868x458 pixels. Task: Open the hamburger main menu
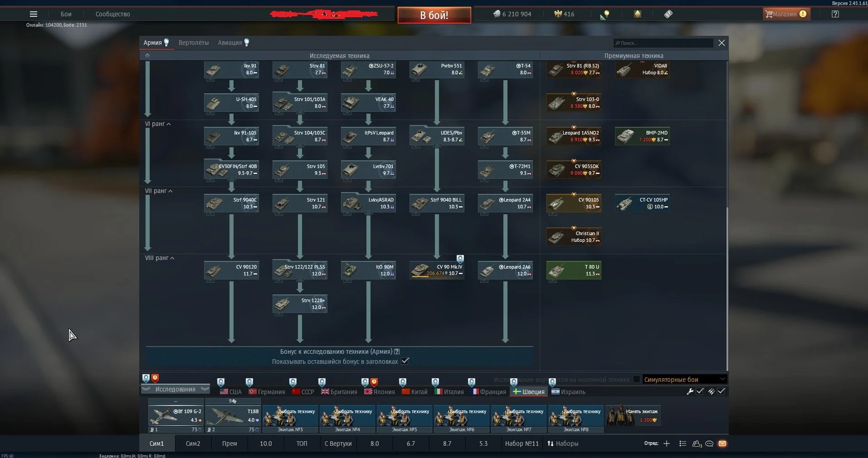[x=34, y=14]
